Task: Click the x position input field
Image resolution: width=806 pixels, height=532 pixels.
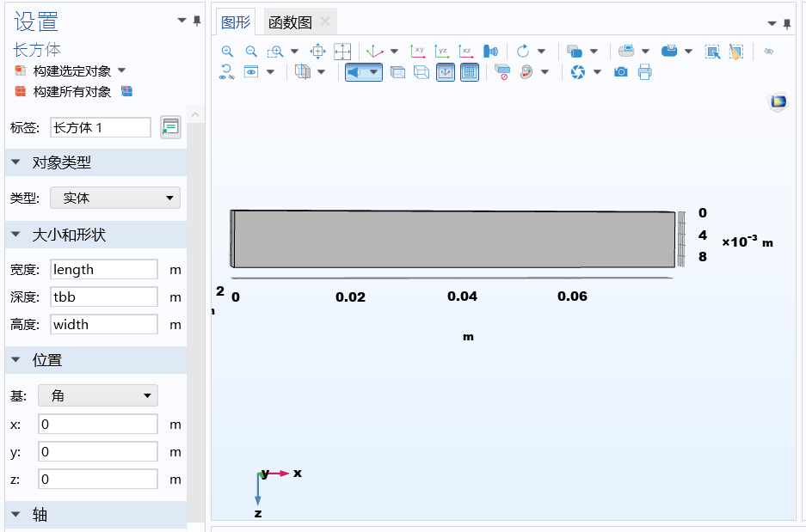Action: point(98,425)
